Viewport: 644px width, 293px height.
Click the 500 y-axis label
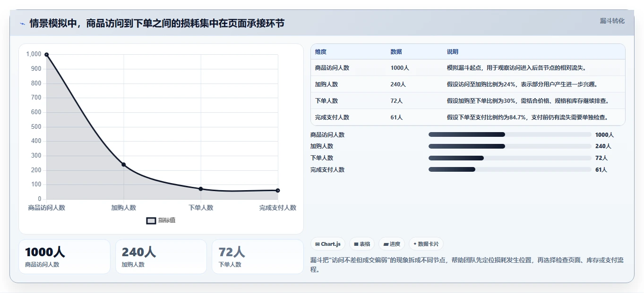tap(36, 126)
